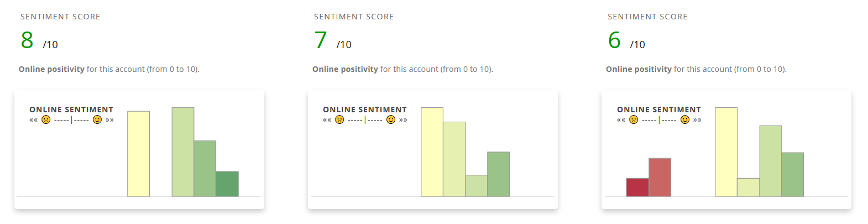Click the shortest light green bar in second chart
Viewport: 868px width, 224px height.
click(477, 186)
